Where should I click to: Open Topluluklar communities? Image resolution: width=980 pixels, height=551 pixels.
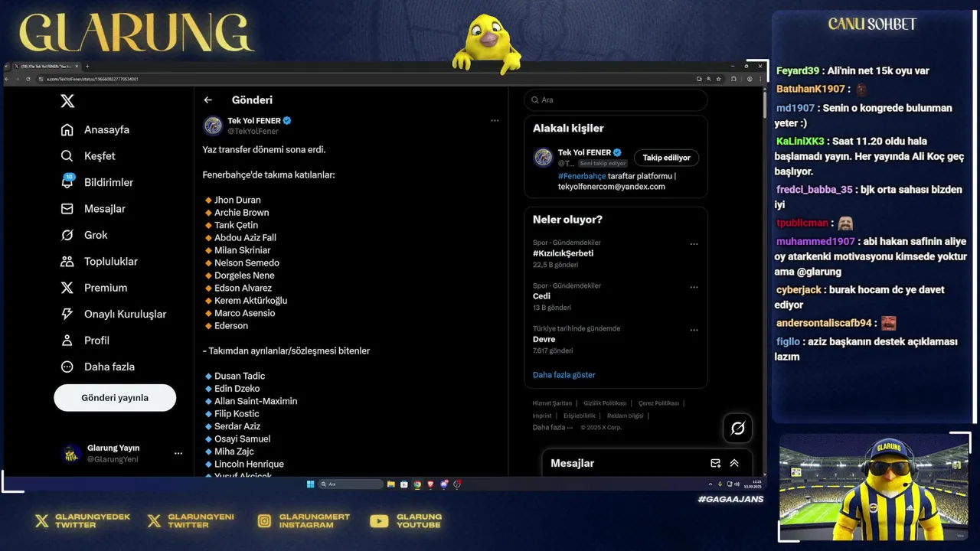[x=99, y=262]
